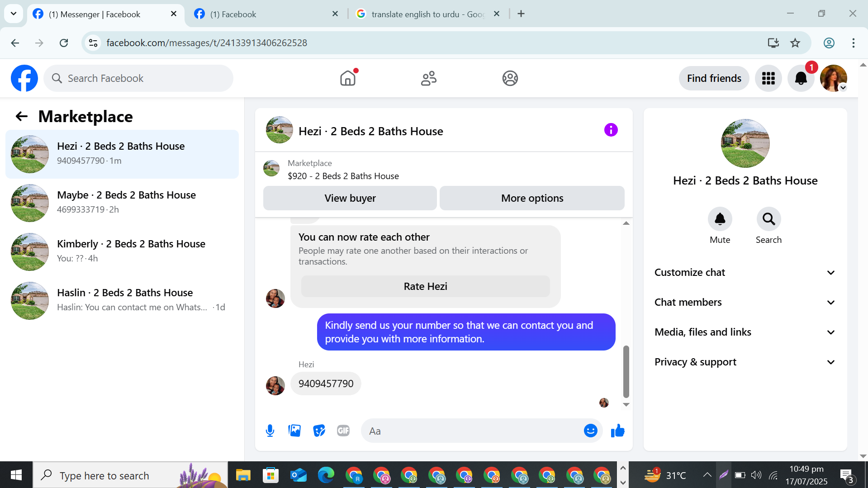Viewport: 868px width, 488px height.
Task: Expand Customize chat section
Action: [745, 273]
